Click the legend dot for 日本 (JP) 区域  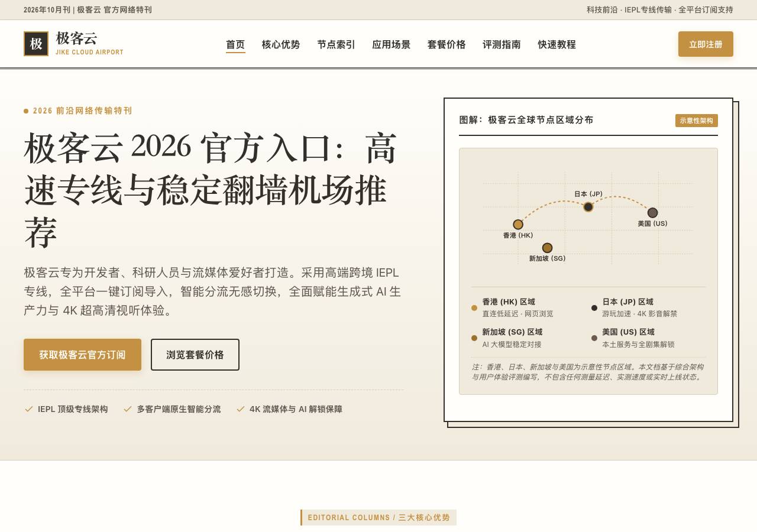point(594,308)
